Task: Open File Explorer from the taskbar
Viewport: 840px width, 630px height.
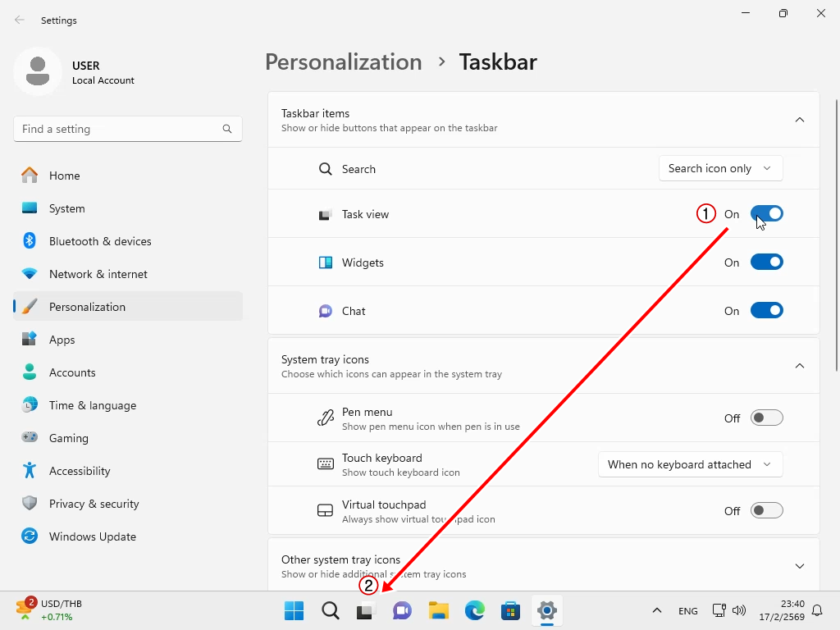Action: 439,611
